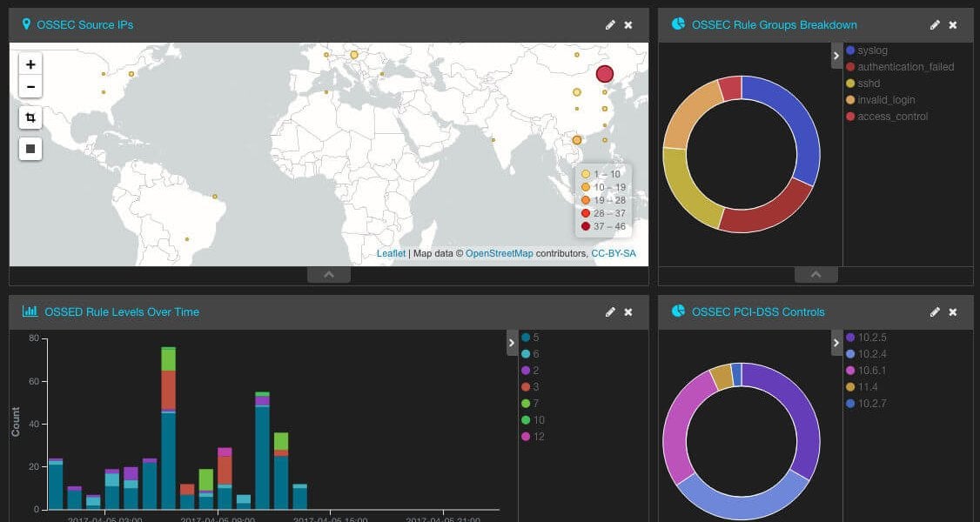Remove the OSSEC Source IPs panel
This screenshot has height=522, width=980.
[628, 25]
